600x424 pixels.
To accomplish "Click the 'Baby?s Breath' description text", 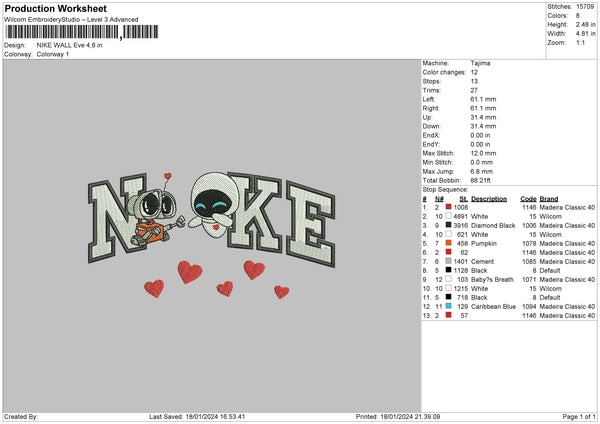I will click(x=492, y=279).
